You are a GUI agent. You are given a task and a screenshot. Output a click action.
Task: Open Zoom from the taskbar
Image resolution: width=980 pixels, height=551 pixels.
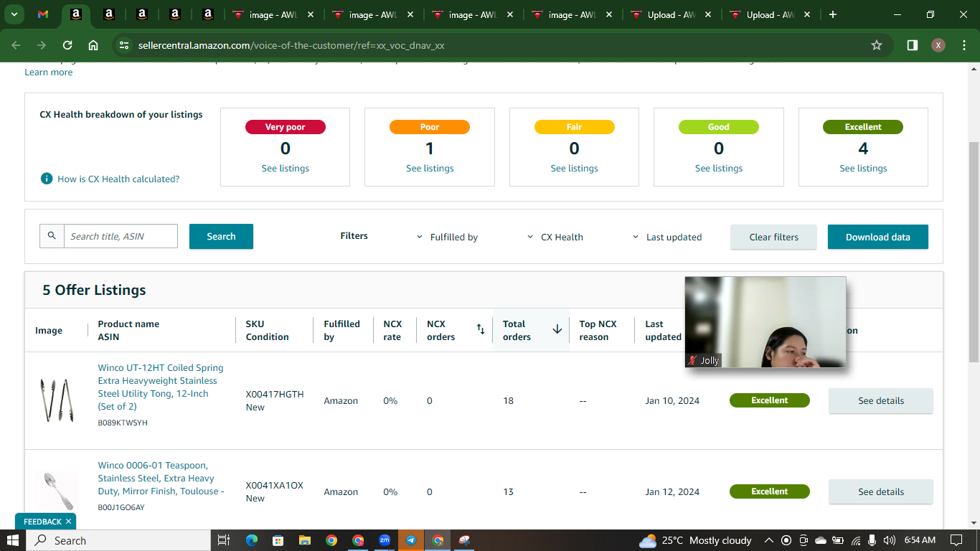pos(385,540)
